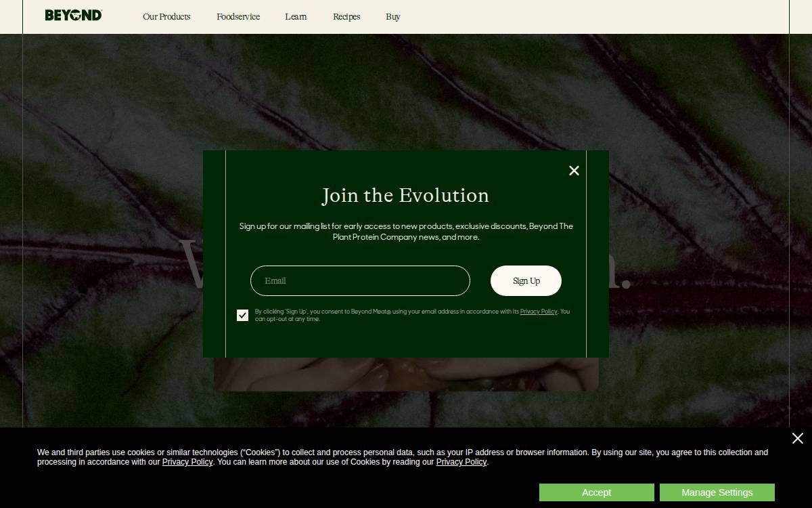Screen dimensions: 812x508
Task: Open first Privacy Policy link in cookie banner
Action: [x=187, y=462]
